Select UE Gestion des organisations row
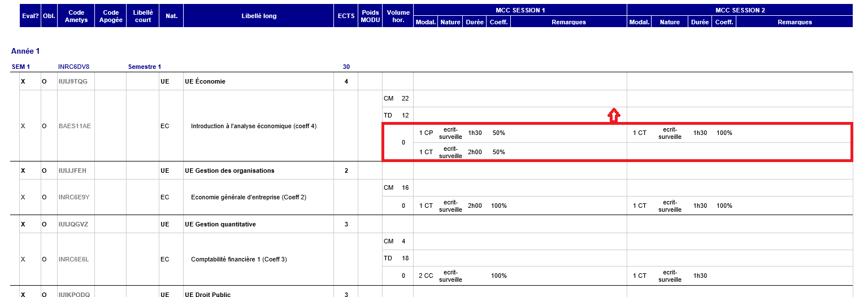Screen dimensions: 868x297 coord(229,171)
